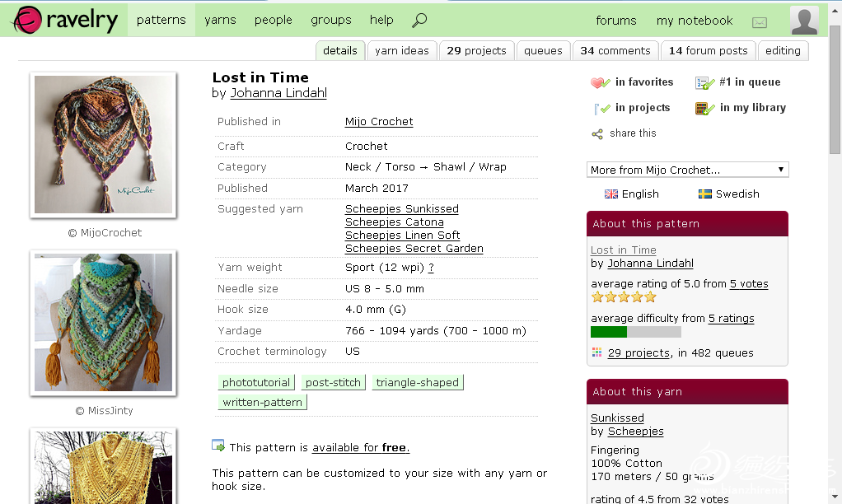Open the people menu
Image resolution: width=842 pixels, height=504 pixels.
274,20
